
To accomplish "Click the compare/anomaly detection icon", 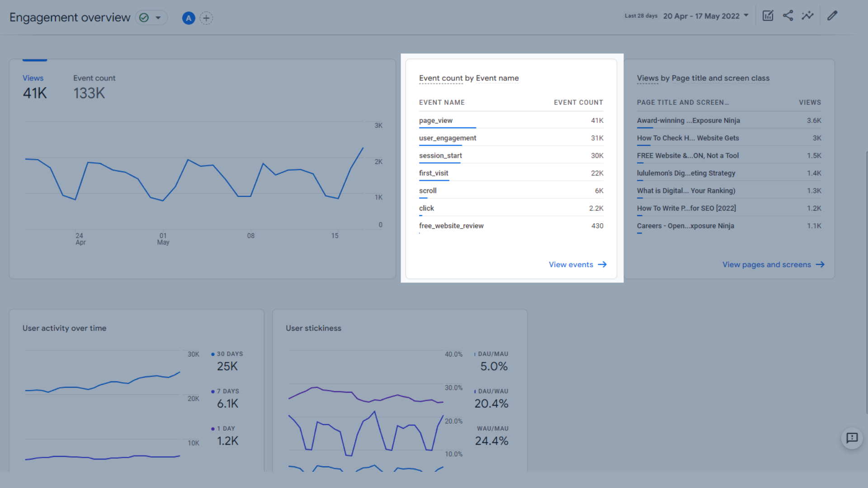I will [x=808, y=15].
